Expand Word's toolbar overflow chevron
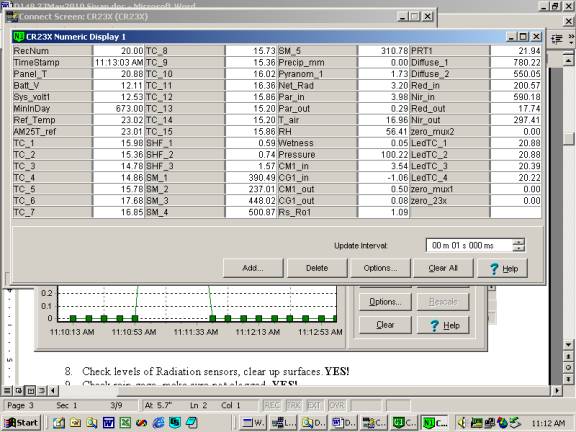This screenshot has width=576, height=432. tap(571, 39)
